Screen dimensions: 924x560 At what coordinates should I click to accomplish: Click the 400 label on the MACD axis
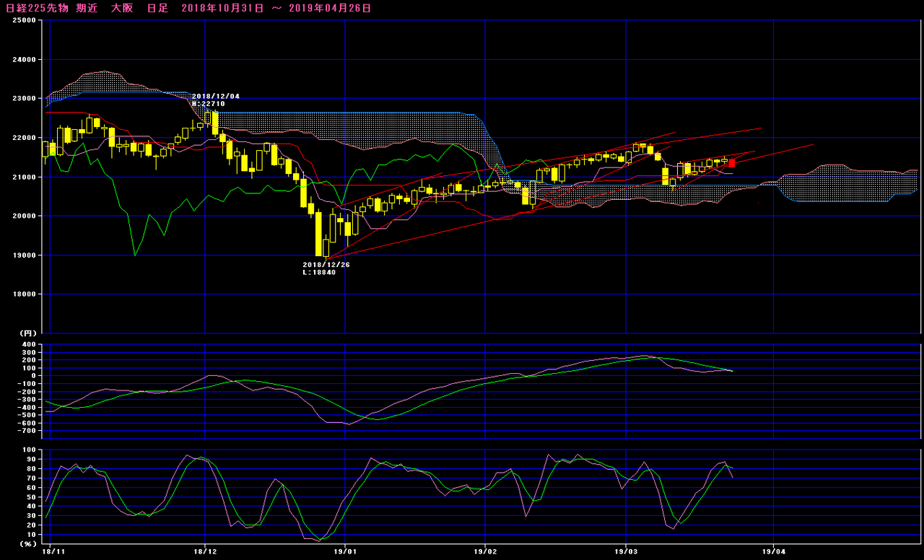(x=29, y=344)
